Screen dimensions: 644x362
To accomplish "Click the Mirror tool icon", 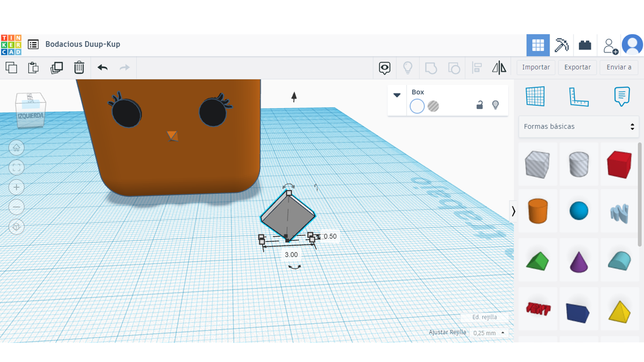I will 499,68.
